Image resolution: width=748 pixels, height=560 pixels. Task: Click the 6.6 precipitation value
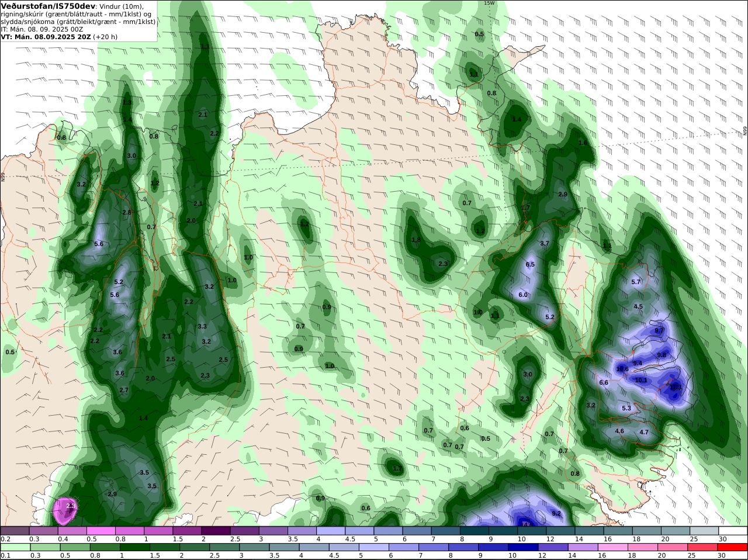[604, 382]
